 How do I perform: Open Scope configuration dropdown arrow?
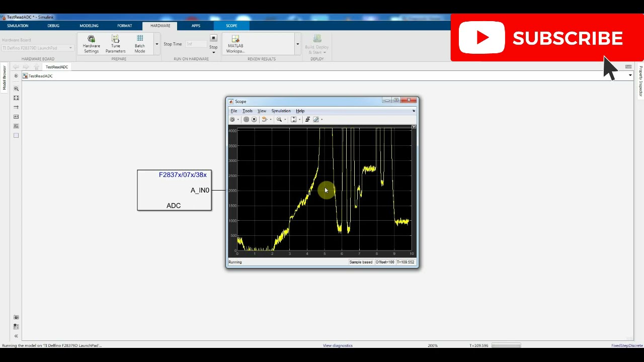(x=238, y=120)
